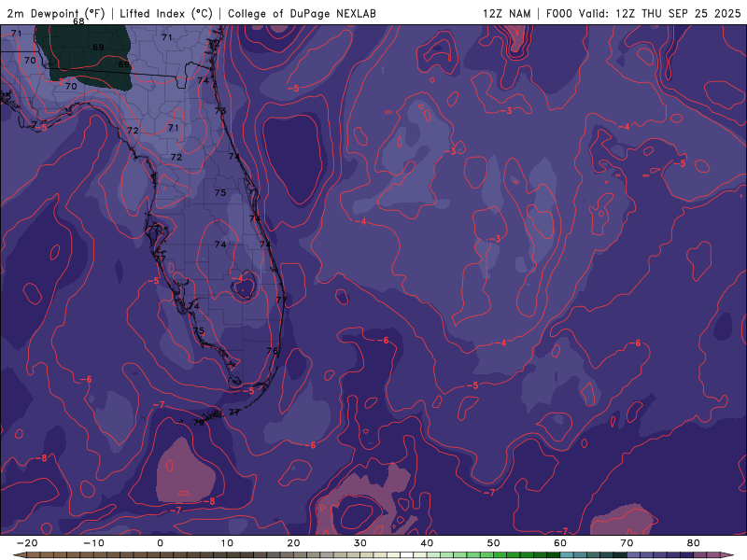Click the 30 label on the color scale
The height and width of the screenshot is (560, 747).
click(360, 543)
